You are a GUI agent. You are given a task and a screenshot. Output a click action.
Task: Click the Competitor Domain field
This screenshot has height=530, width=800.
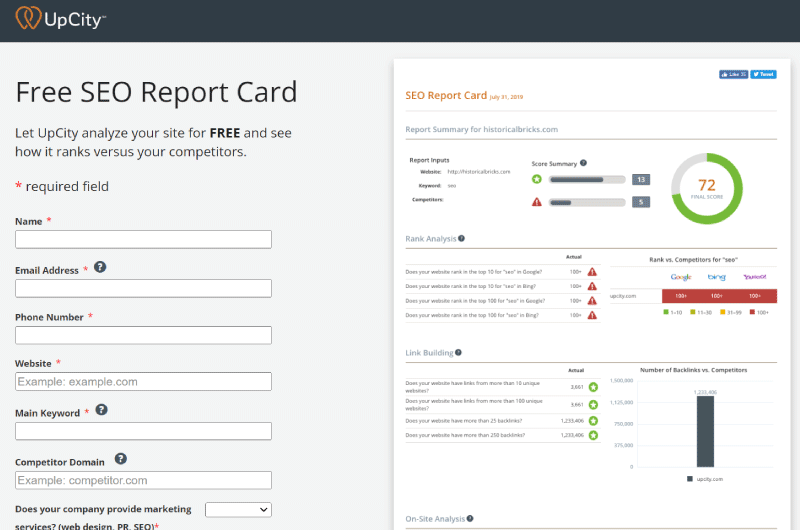[143, 480]
